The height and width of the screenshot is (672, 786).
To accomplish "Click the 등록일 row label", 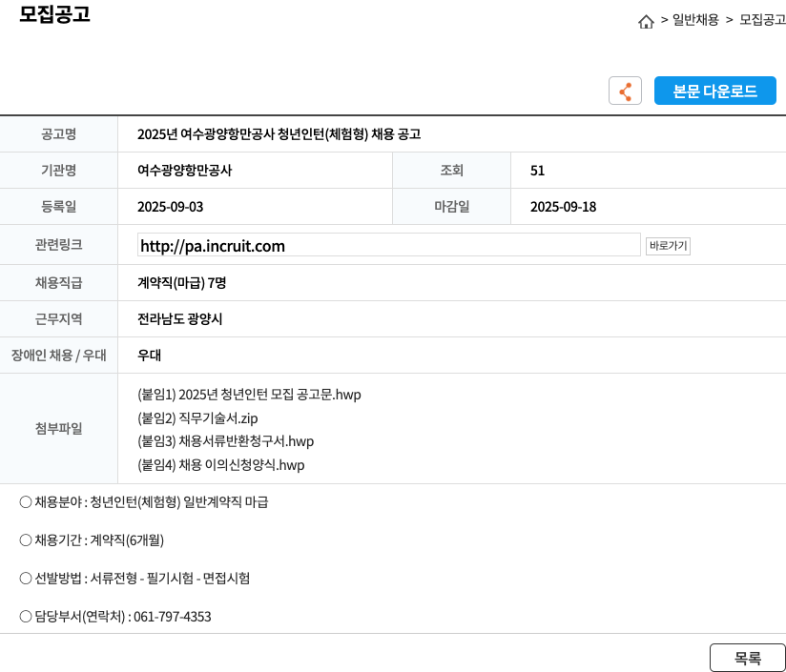I will coord(58,207).
